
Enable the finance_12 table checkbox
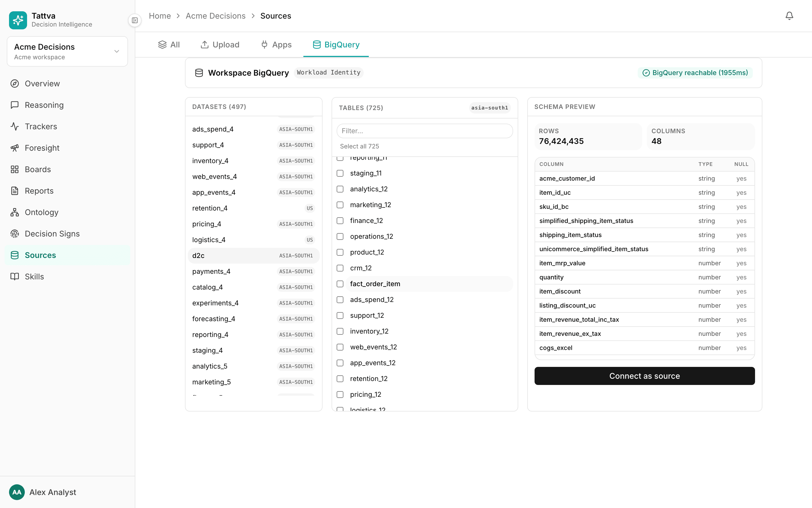[340, 221]
